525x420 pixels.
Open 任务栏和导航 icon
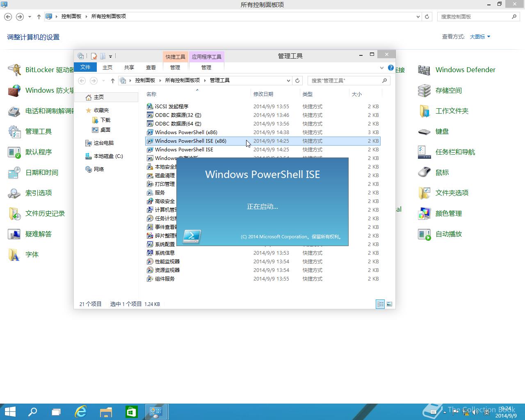424,152
